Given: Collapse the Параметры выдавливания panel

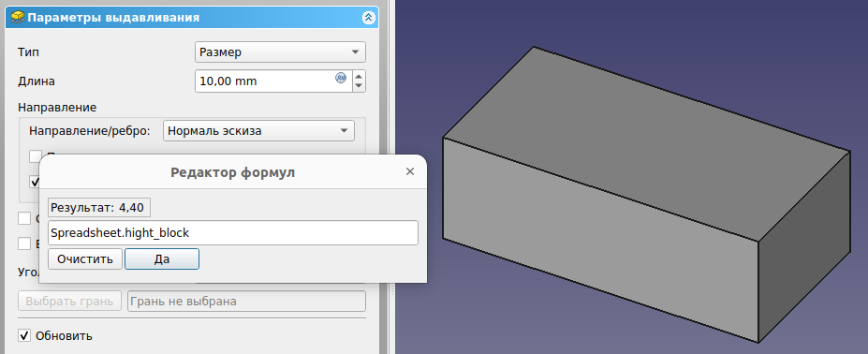Looking at the screenshot, I should tap(369, 18).
